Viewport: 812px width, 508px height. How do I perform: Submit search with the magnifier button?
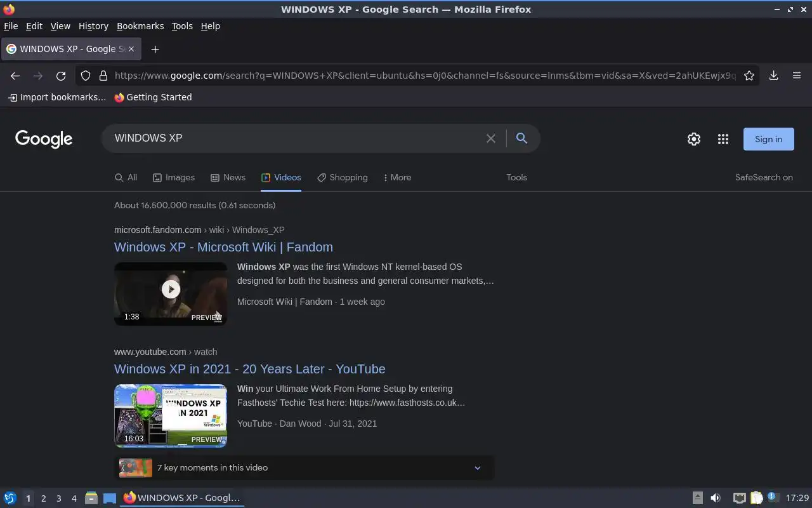[521, 138]
